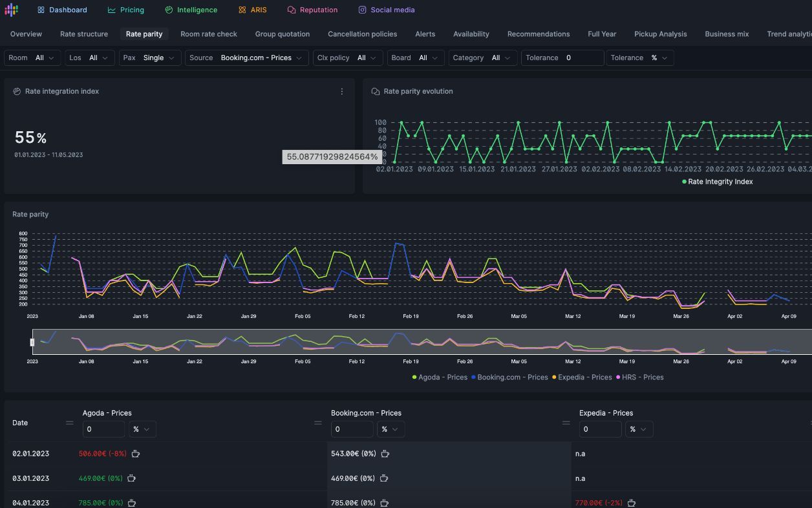The width and height of the screenshot is (812, 508).
Task: Open the Dashboard grid icon
Action: [x=41, y=10]
